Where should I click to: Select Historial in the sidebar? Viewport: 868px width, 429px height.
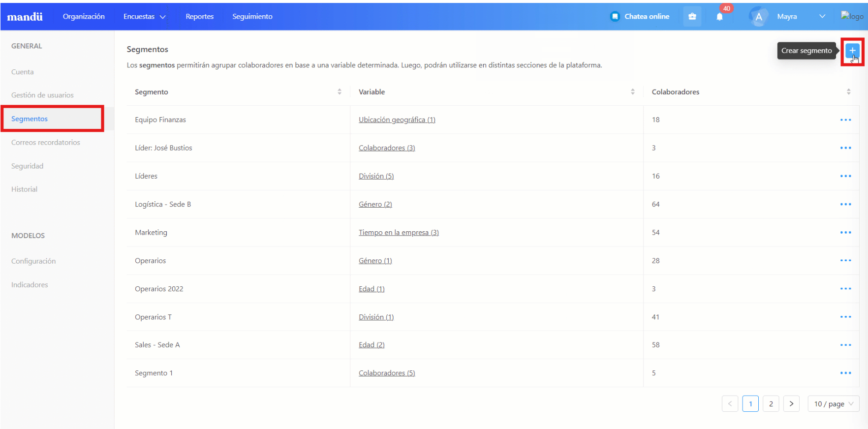point(25,189)
